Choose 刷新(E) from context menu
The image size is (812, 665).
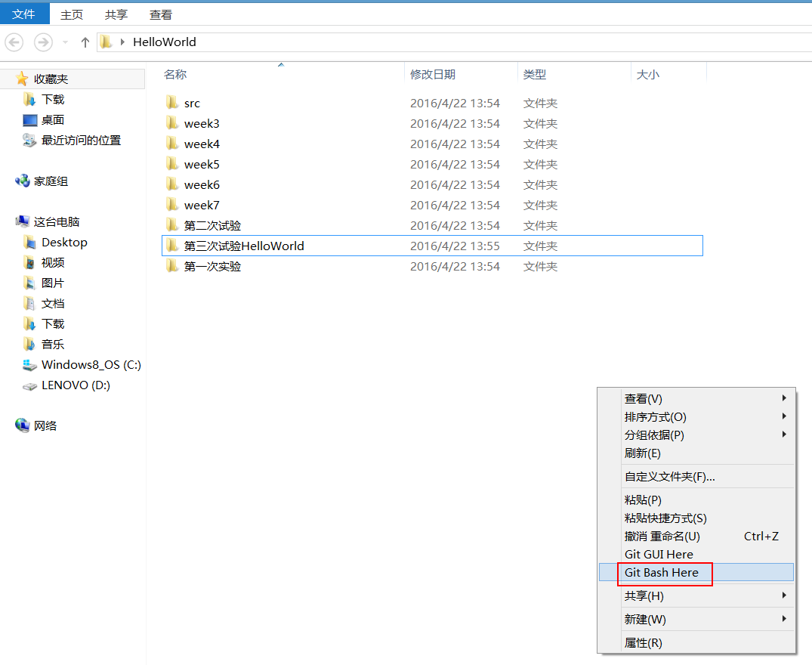tap(697, 453)
